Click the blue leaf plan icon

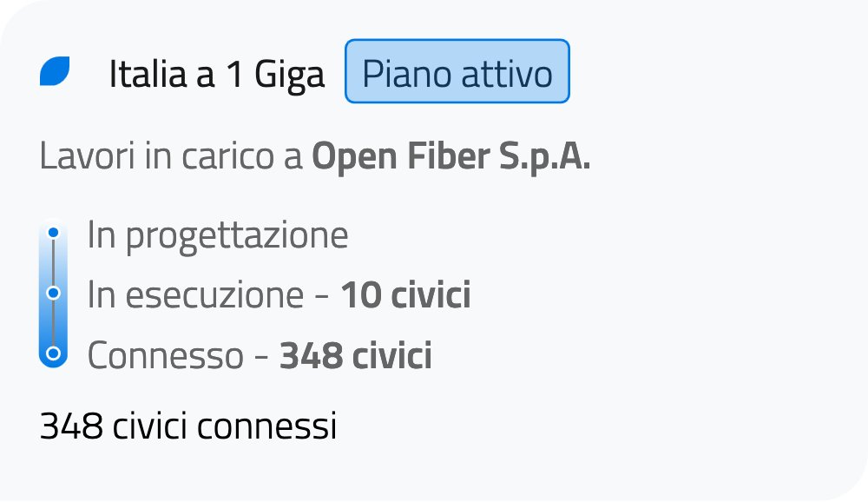coord(55,71)
